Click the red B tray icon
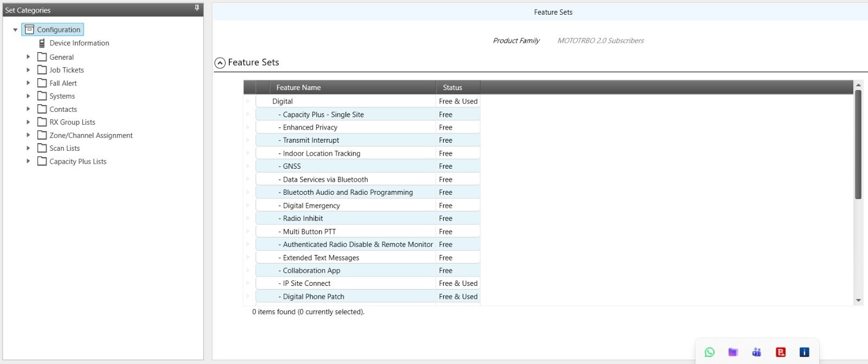 pos(781,352)
